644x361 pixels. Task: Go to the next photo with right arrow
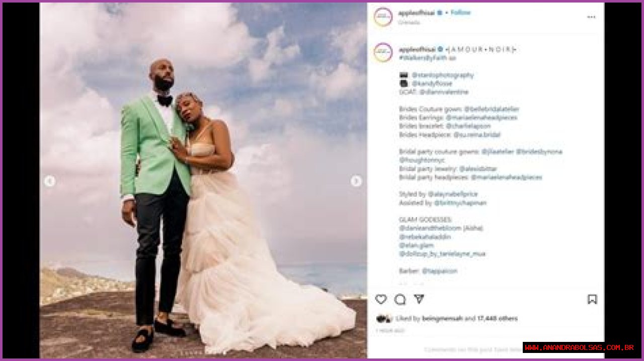pyautogui.click(x=356, y=181)
